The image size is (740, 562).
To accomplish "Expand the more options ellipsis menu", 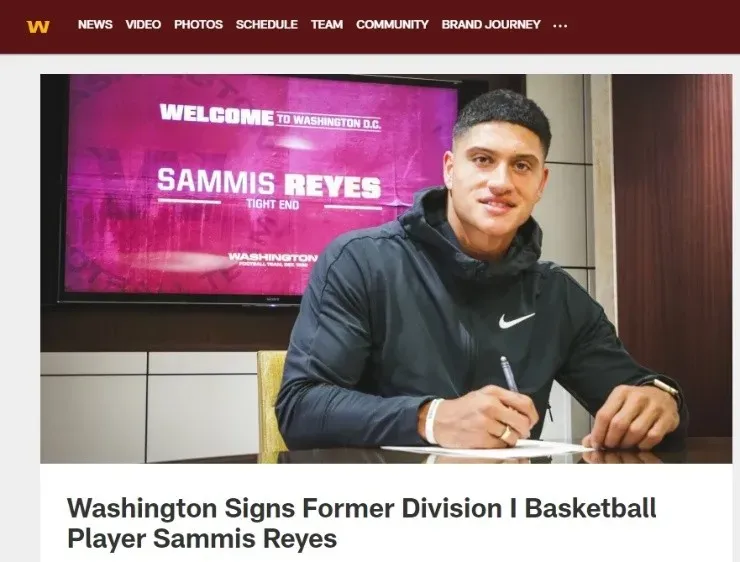I will (560, 26).
